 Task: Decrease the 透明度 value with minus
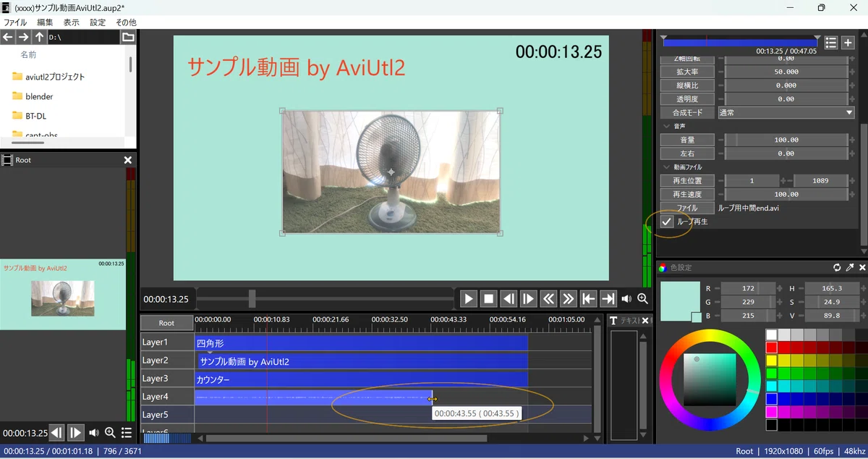click(x=721, y=99)
